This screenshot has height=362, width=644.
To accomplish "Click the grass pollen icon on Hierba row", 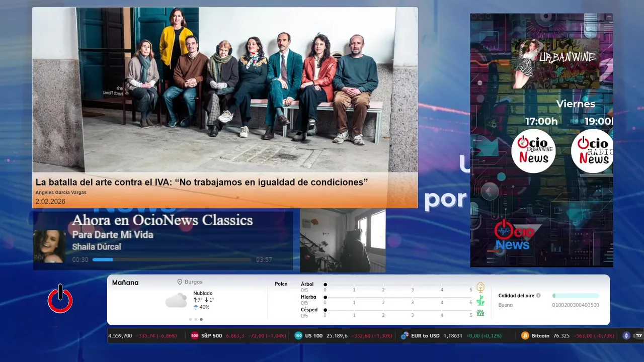I will click(480, 300).
